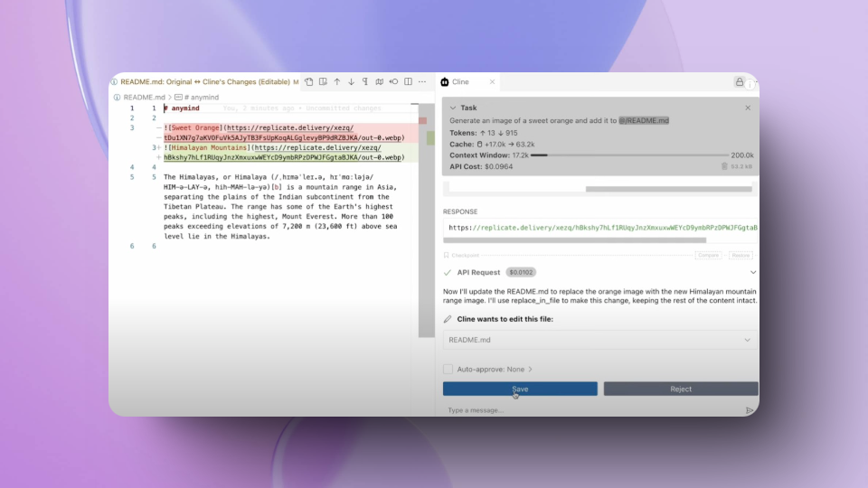Delete task using the trash icon
The width and height of the screenshot is (868, 488).
(x=724, y=166)
